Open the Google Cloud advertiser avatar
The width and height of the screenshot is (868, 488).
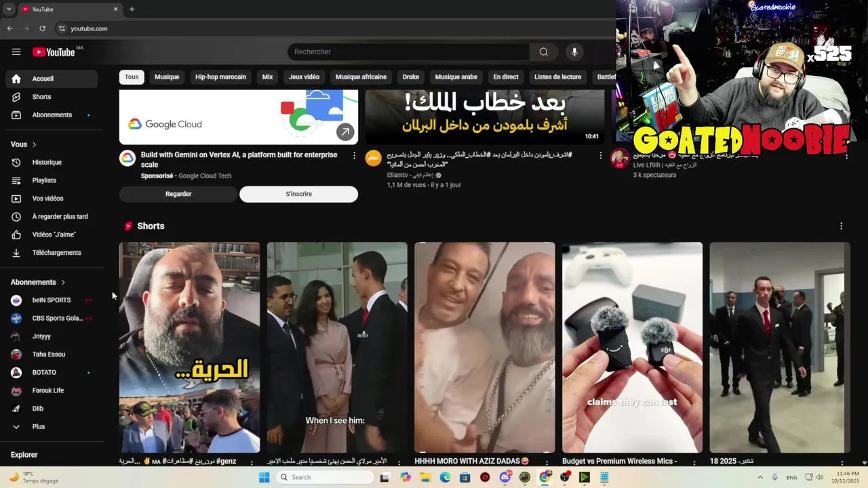point(127,159)
